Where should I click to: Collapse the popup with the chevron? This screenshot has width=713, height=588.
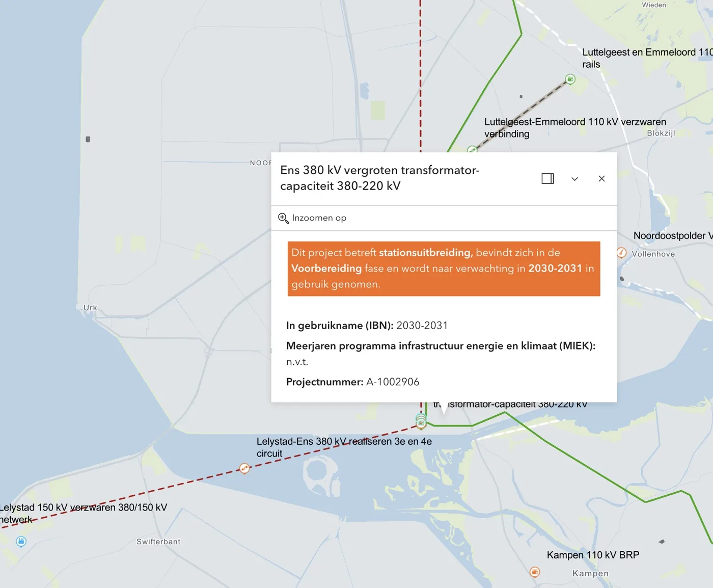tap(574, 179)
